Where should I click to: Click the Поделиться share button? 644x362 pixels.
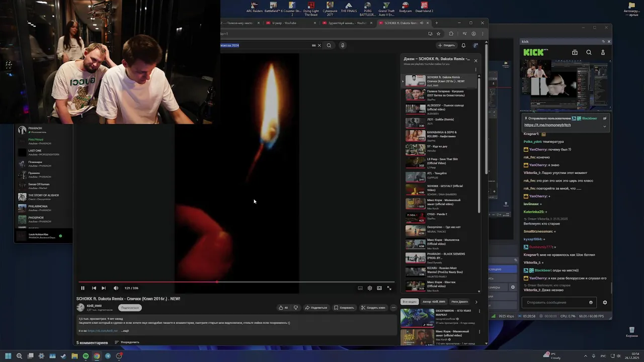(x=316, y=308)
